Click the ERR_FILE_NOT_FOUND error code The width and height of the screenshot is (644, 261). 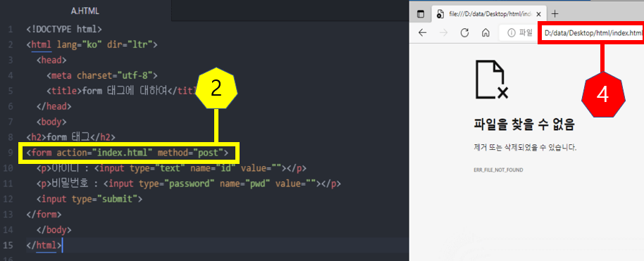(498, 170)
